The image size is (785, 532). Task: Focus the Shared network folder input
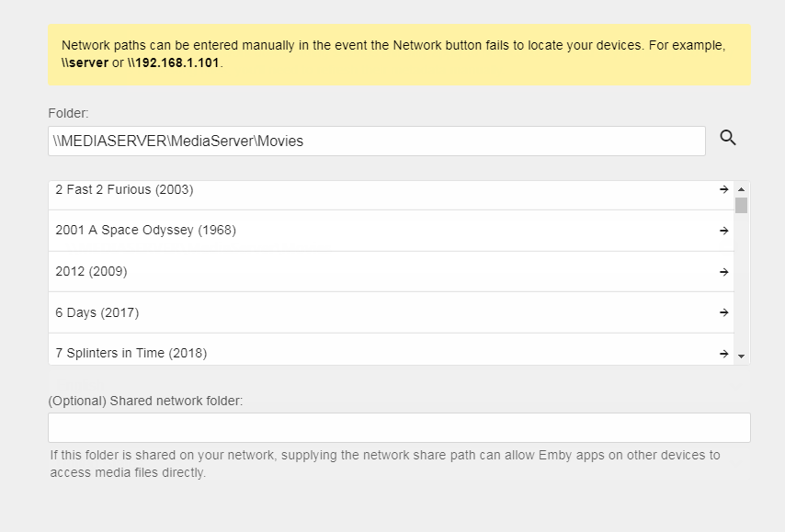399,427
